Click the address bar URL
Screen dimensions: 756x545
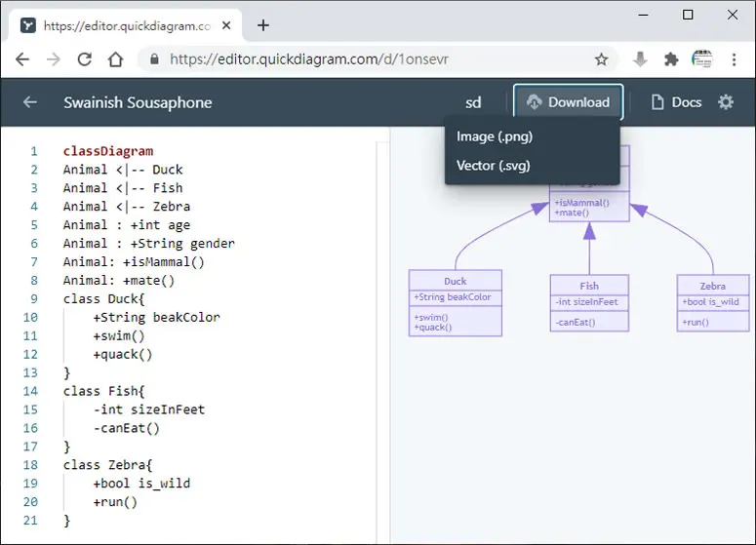coord(309,59)
